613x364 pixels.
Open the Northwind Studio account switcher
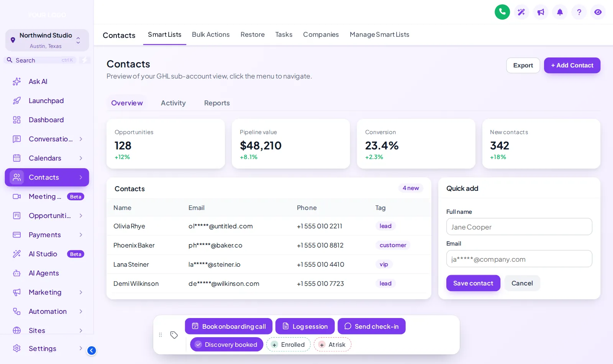tap(47, 40)
